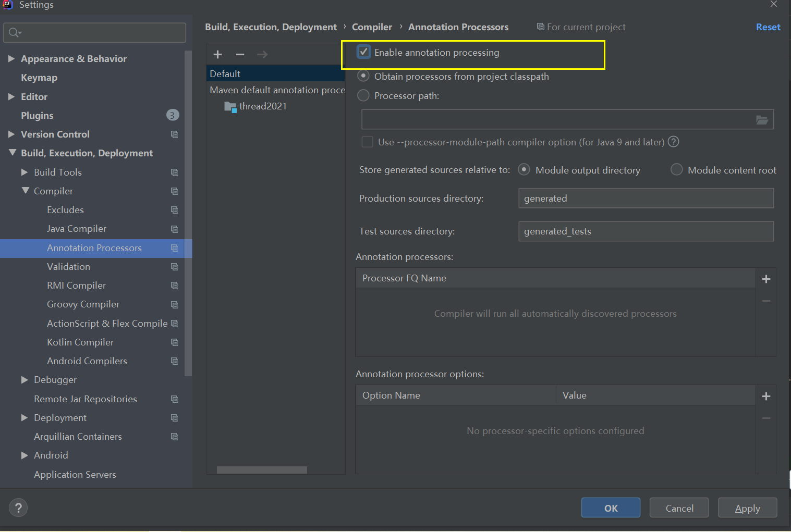Expand the Android node

(25, 455)
